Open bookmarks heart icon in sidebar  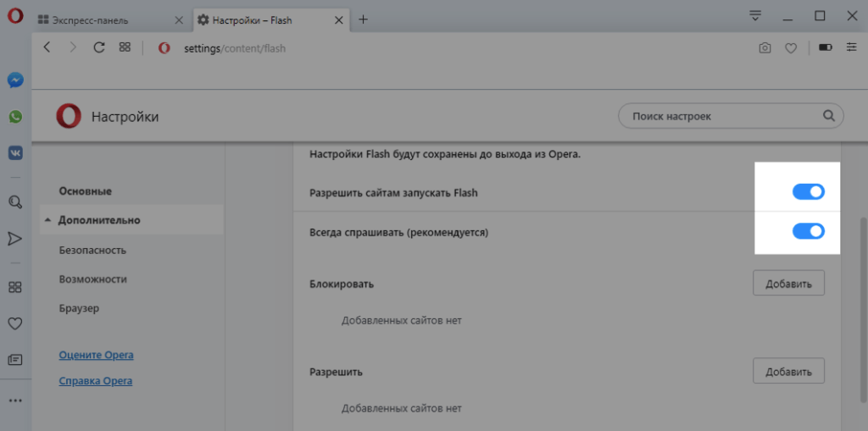coord(15,323)
